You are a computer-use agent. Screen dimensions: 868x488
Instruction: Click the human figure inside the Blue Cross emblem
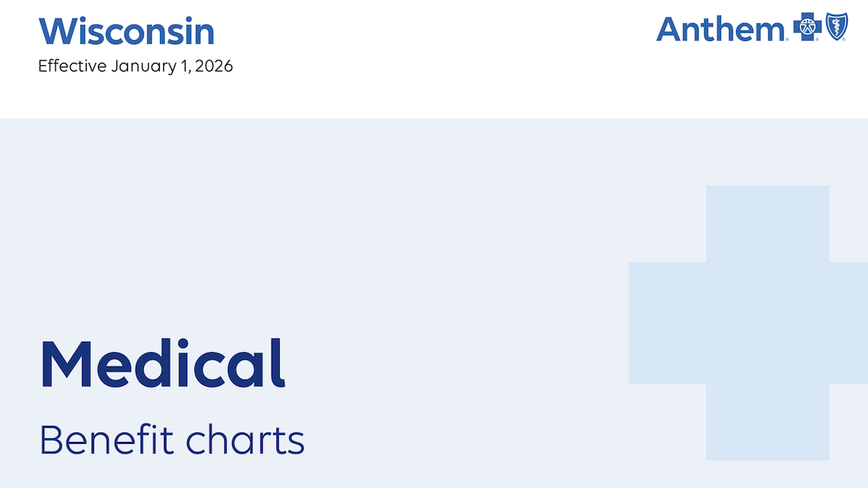click(x=807, y=27)
